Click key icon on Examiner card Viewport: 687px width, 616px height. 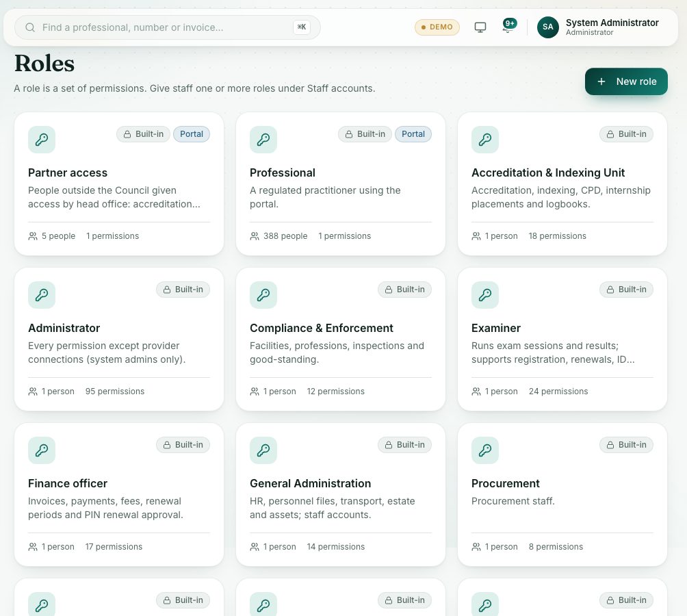coord(485,295)
